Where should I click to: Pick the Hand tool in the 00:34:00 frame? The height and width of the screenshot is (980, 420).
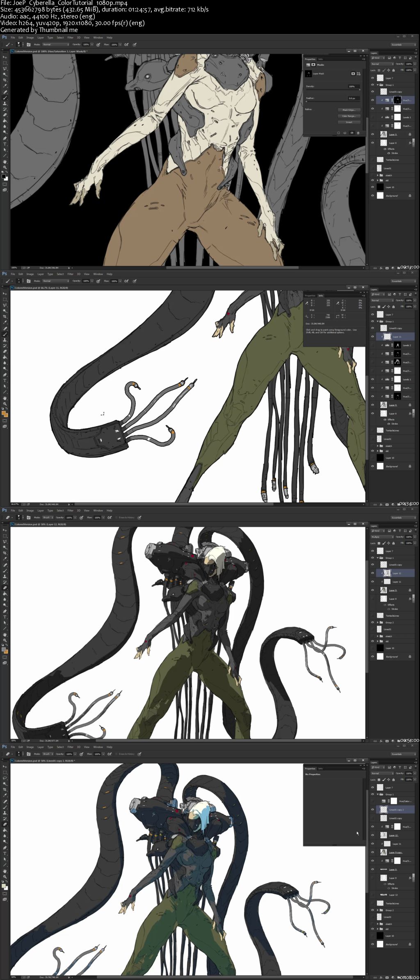tap(5, 398)
